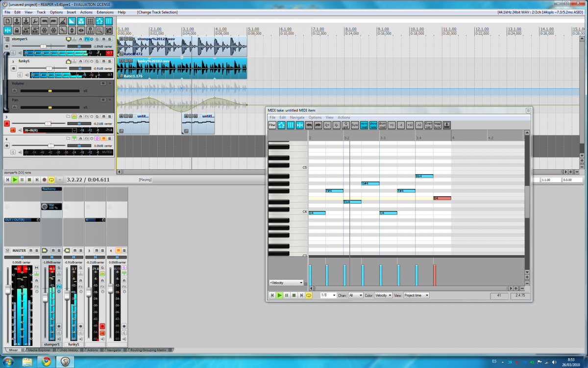Viewport: 588px width, 368px height.
Task: Click the +12 transpose button in MIDI editor
Action: coord(410,125)
